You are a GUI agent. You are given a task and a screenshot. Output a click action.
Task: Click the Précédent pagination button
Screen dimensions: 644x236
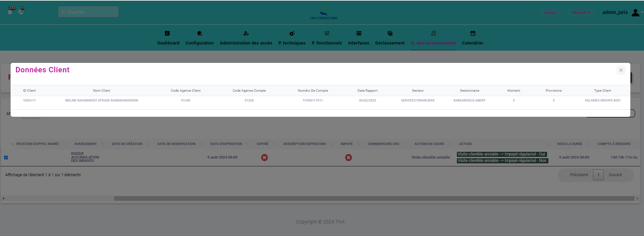click(x=579, y=175)
